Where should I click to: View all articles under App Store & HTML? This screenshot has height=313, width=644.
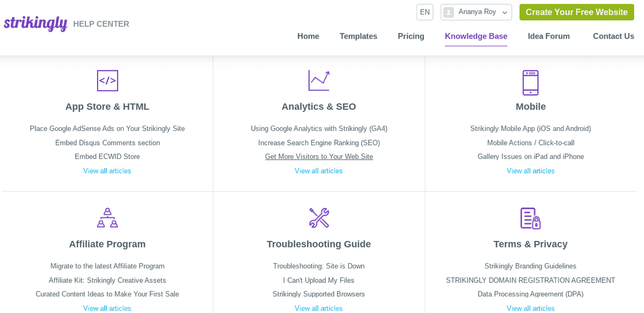107,171
